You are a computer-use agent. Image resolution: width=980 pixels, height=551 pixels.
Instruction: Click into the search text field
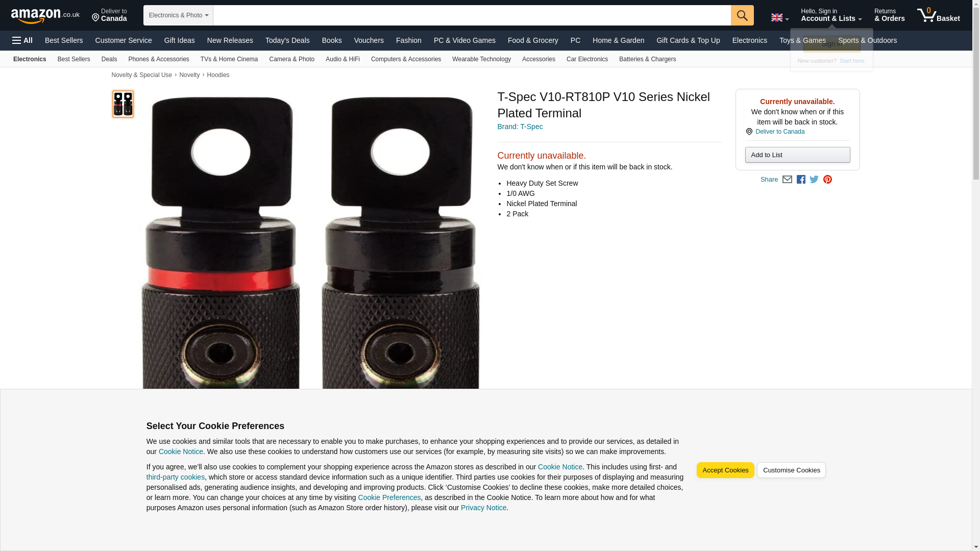(472, 15)
